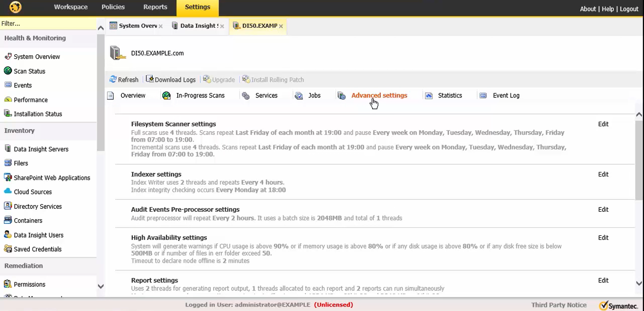
Task: Click settings pane scroll up arrow
Action: coord(639,115)
